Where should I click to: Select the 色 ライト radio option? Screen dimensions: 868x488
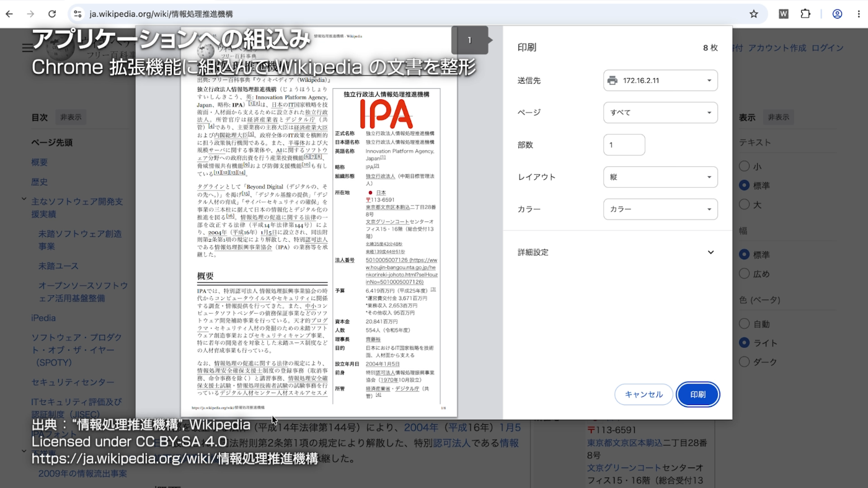point(745,343)
